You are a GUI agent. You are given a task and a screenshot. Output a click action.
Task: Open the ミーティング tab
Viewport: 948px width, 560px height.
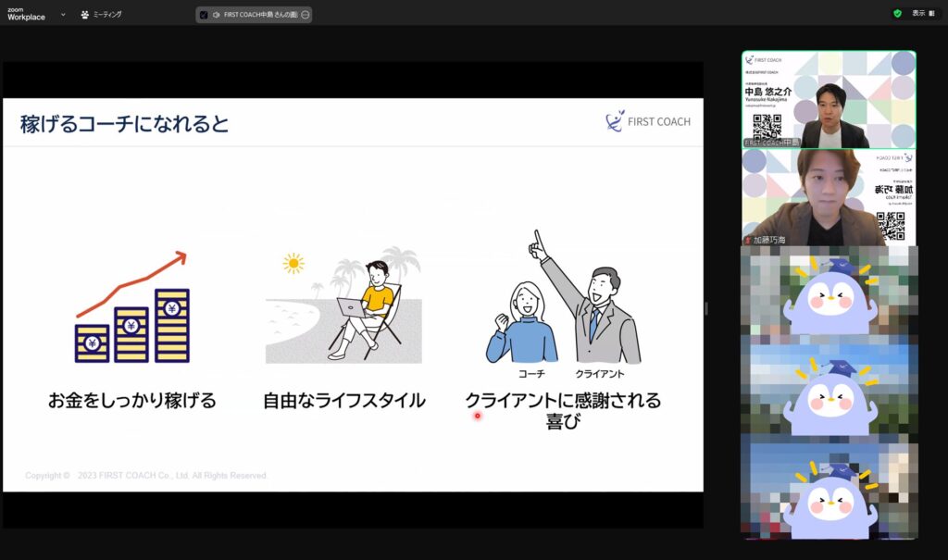pos(107,15)
